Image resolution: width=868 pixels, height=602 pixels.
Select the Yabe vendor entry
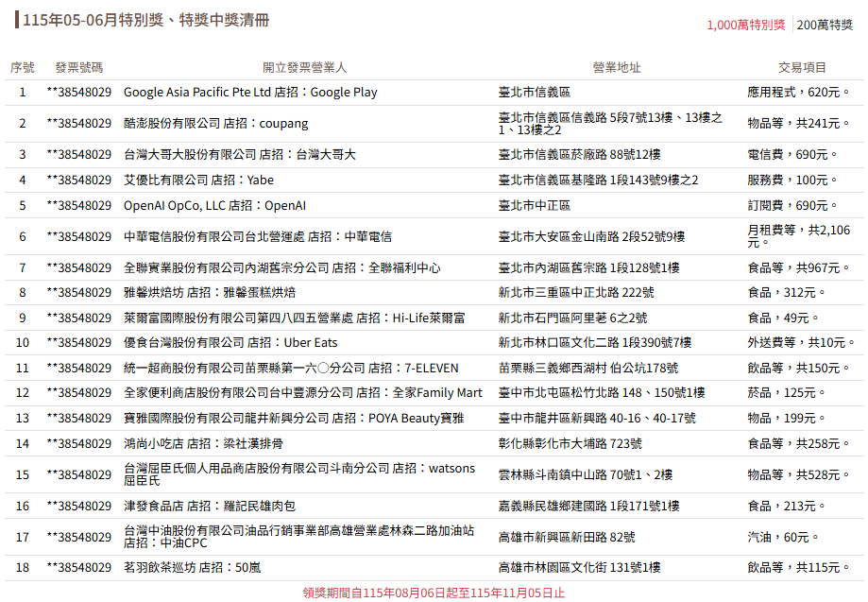(198, 180)
